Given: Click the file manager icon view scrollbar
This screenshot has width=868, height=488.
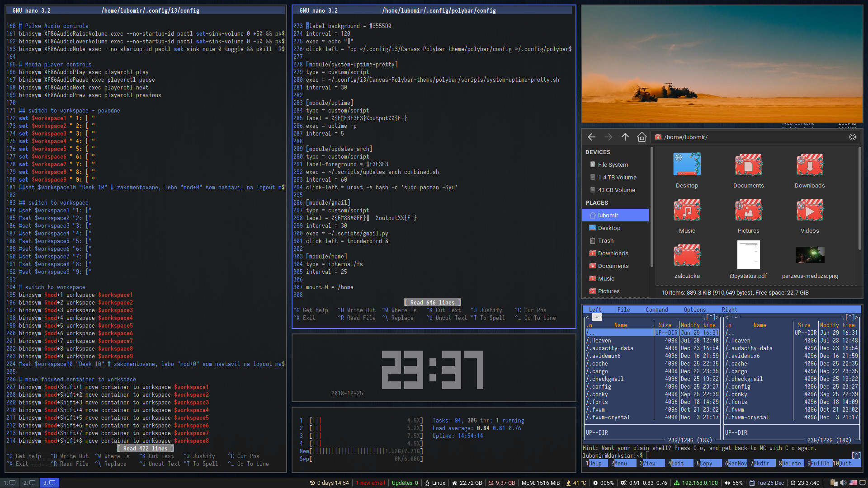Looking at the screenshot, I should pos(859,198).
